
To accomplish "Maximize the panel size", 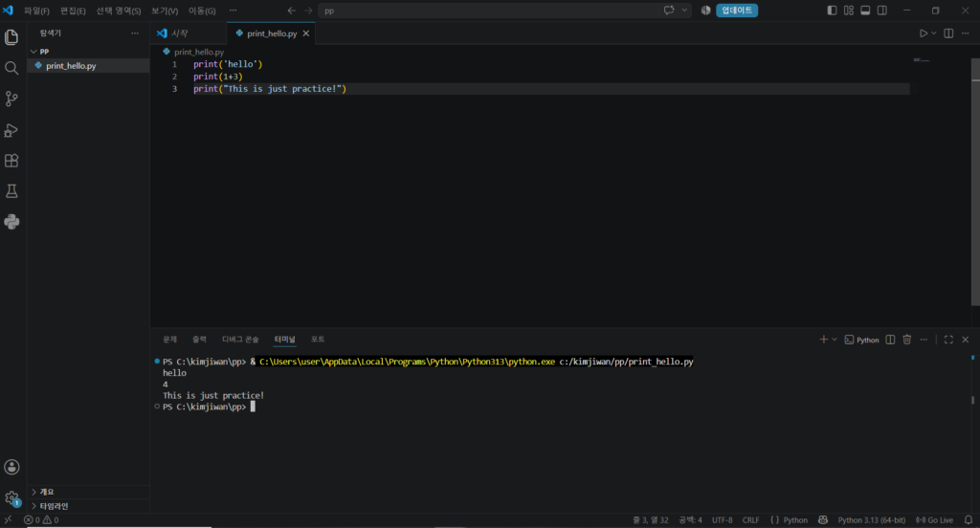I will pos(948,340).
